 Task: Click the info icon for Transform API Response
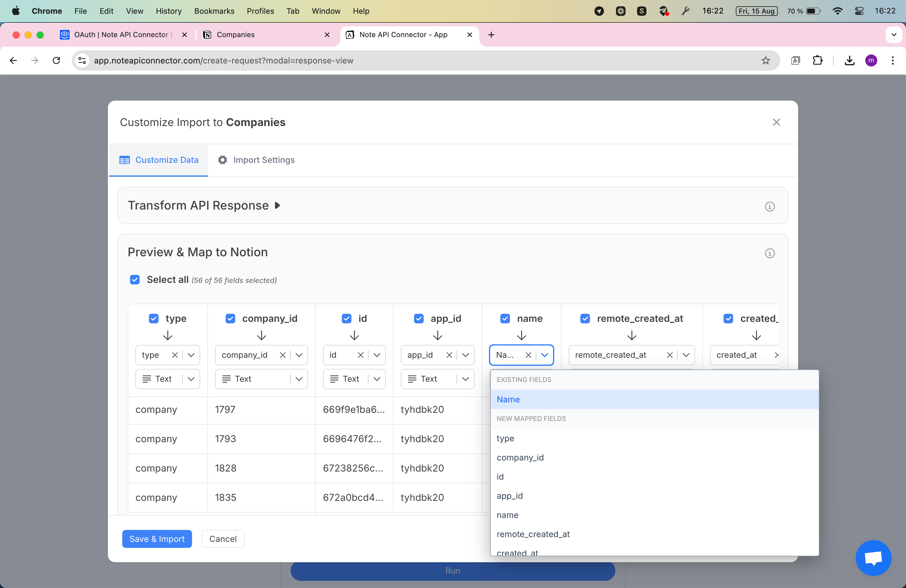[x=770, y=207]
